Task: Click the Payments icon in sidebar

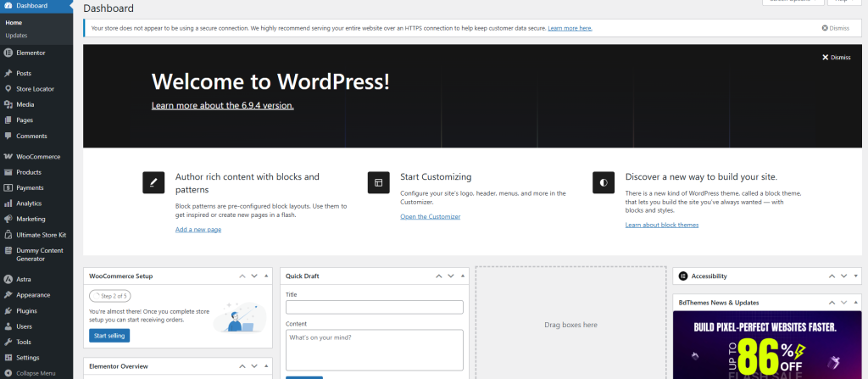Action: tap(8, 188)
